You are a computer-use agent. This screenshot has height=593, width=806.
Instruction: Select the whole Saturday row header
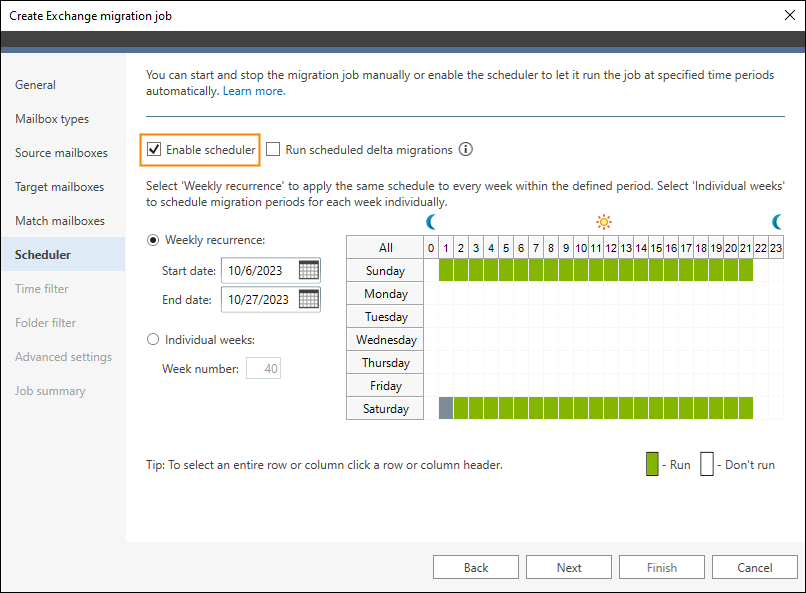click(385, 409)
